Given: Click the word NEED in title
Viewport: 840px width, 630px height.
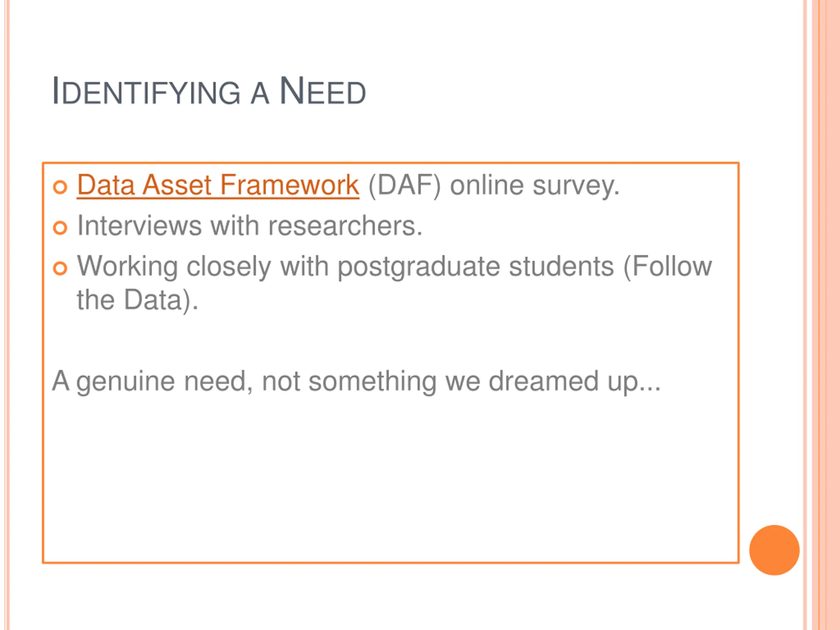Looking at the screenshot, I should point(323,91).
